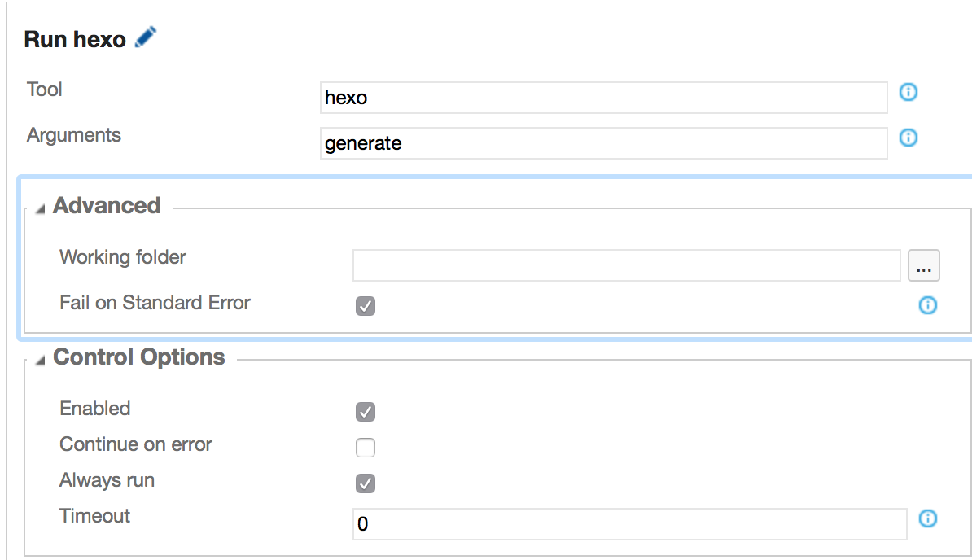The height and width of the screenshot is (560, 972).
Task: Collapse the Control Options section triangle
Action: (40, 360)
